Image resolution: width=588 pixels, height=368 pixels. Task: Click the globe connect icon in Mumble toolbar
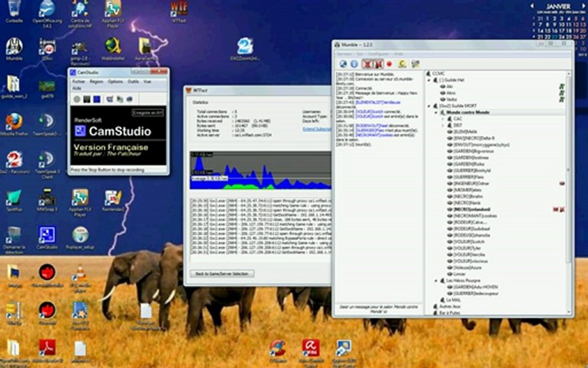[343, 64]
